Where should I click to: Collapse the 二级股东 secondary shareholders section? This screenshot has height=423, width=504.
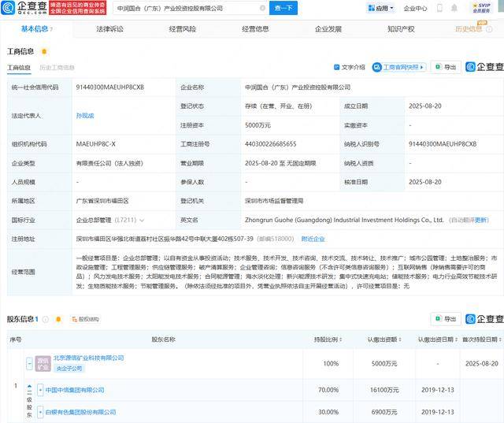(29, 386)
